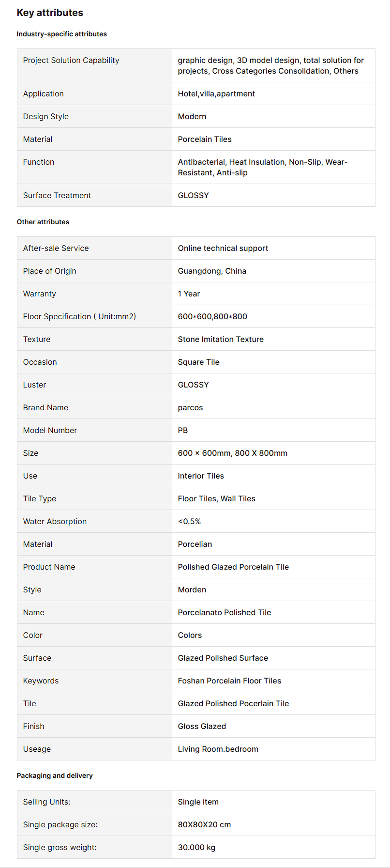Click the Hotel,villa,apartment application value
This screenshot has width=390, height=868.
point(216,93)
